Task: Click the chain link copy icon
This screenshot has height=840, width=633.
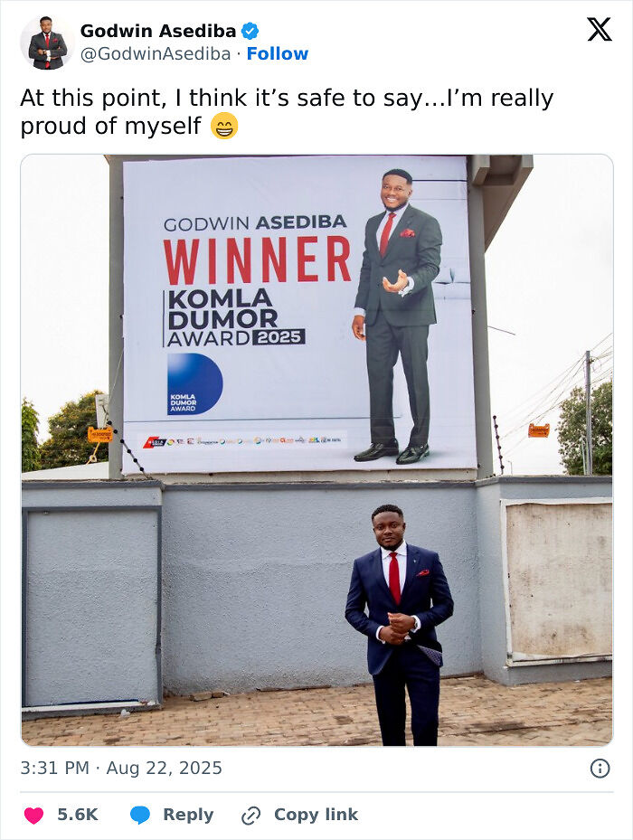Action: 250,816
